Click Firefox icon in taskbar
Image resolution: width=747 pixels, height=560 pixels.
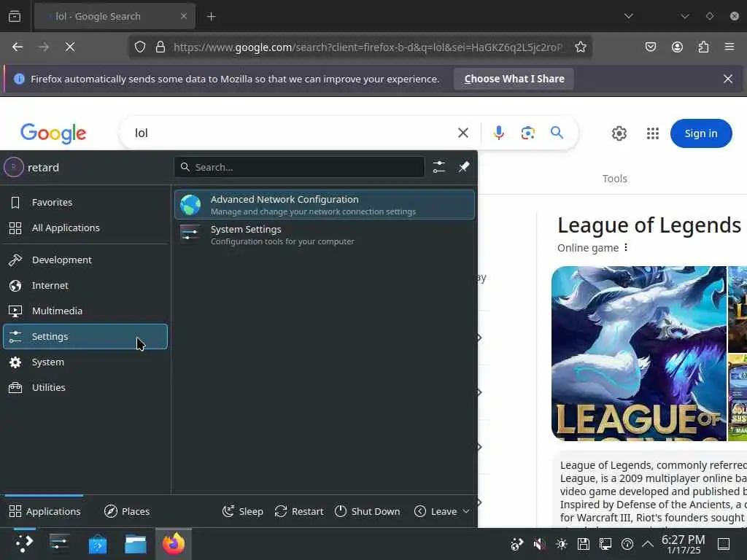pos(174,543)
